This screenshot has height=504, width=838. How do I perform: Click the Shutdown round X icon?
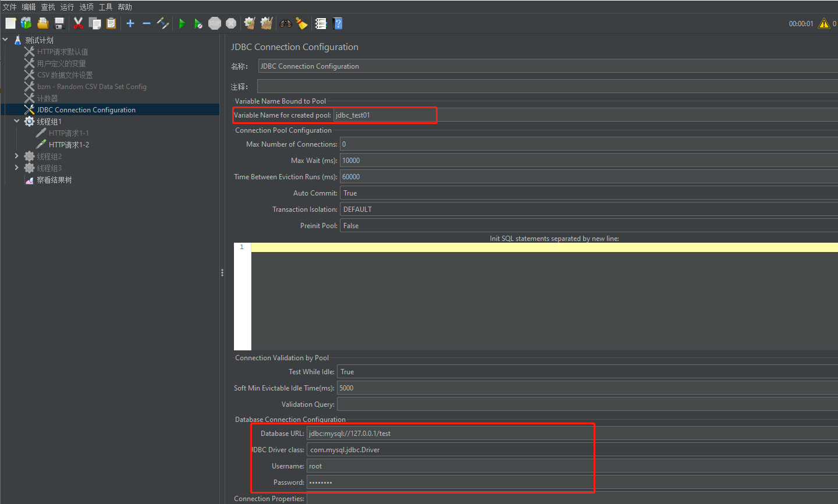[231, 23]
